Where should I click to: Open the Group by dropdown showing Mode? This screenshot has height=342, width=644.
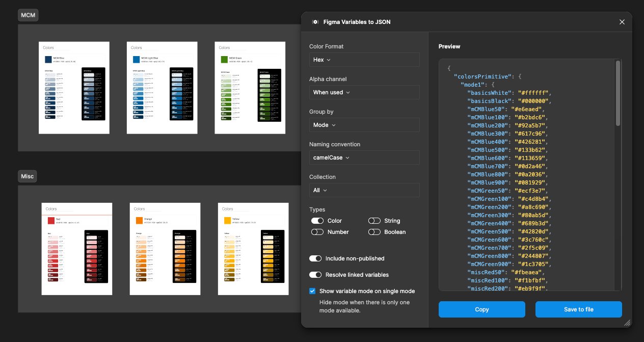coord(364,125)
